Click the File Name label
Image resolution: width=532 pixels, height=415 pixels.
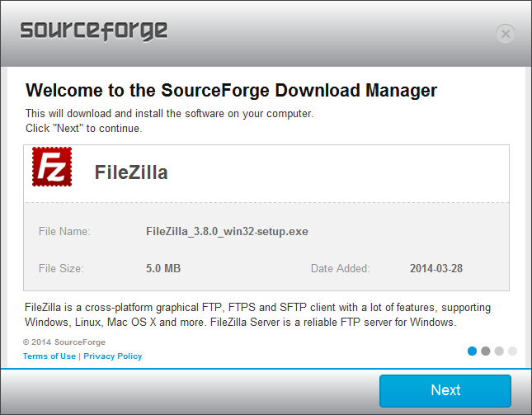64,232
